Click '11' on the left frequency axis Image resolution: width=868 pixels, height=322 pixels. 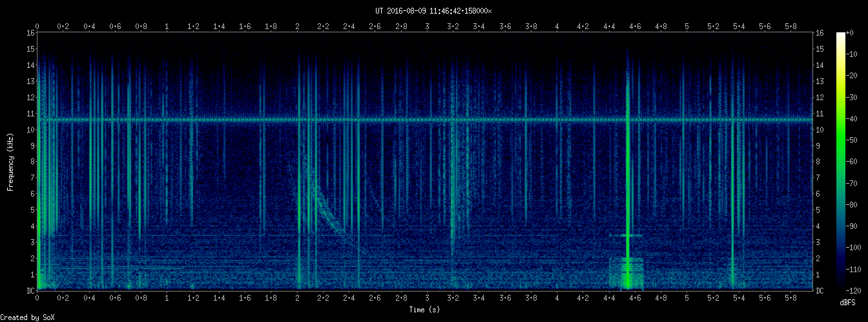coord(30,113)
